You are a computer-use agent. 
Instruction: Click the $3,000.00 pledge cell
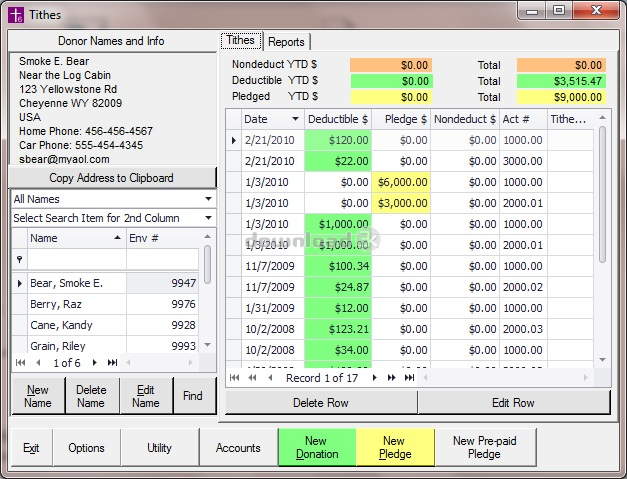[x=401, y=203]
